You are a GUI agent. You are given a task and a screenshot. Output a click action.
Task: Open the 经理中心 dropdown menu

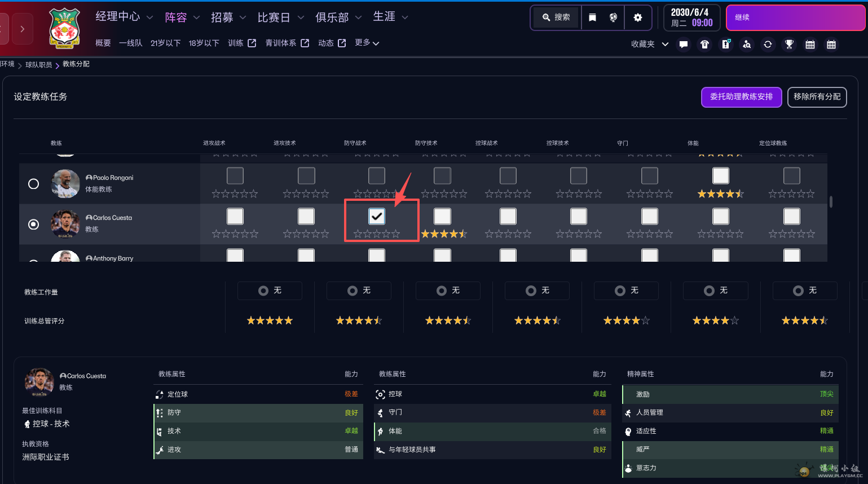tap(124, 17)
